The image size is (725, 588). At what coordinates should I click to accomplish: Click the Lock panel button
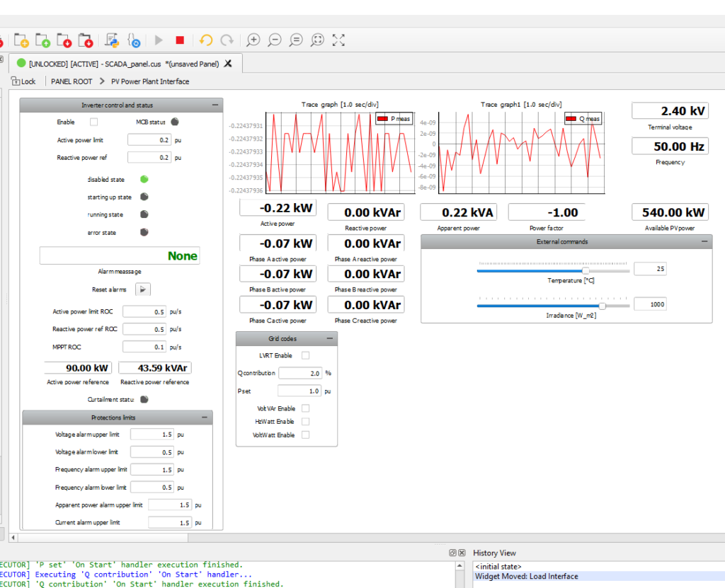point(23,81)
